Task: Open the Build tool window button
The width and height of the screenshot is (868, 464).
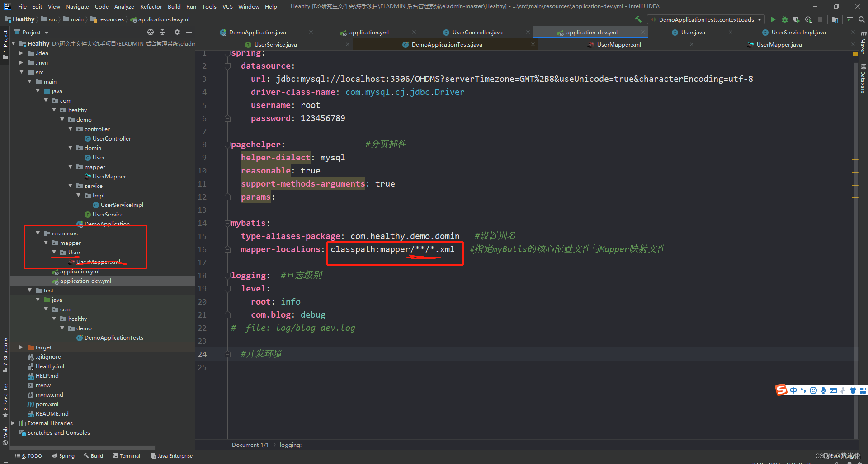Action: (93, 456)
